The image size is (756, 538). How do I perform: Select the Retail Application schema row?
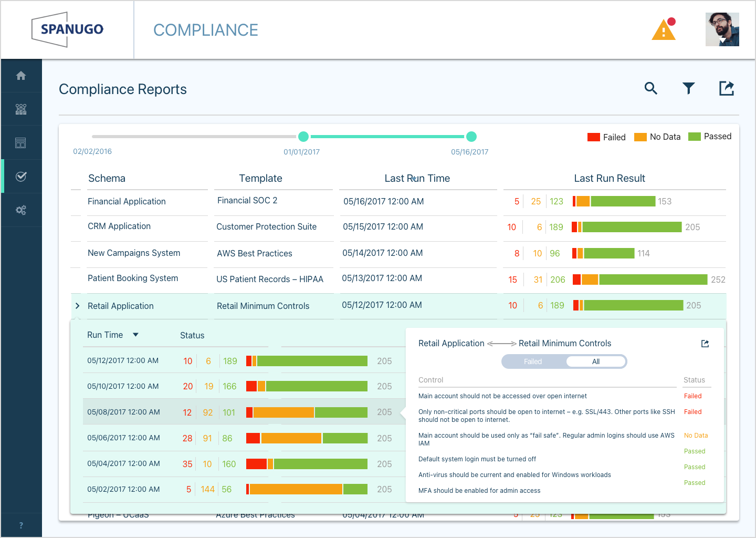[121, 306]
